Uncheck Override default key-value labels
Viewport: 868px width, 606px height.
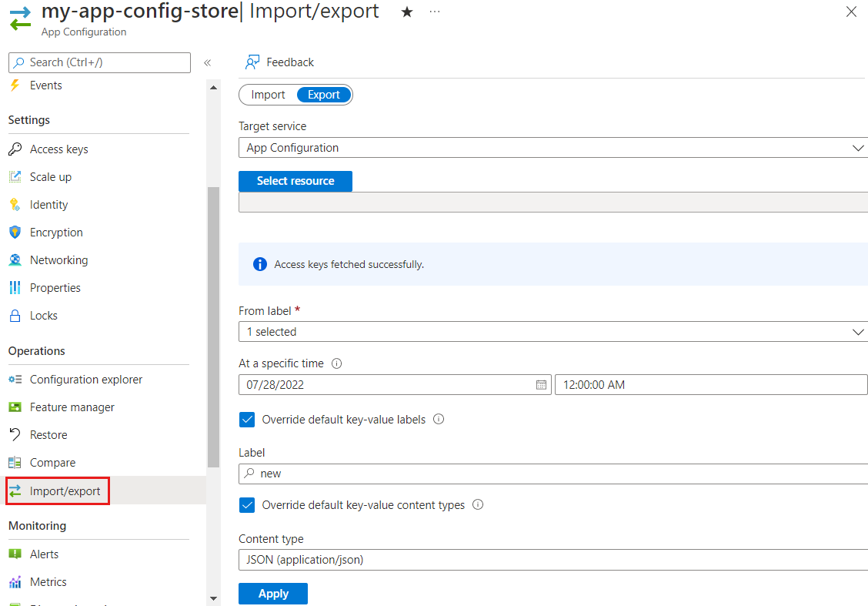(x=247, y=420)
